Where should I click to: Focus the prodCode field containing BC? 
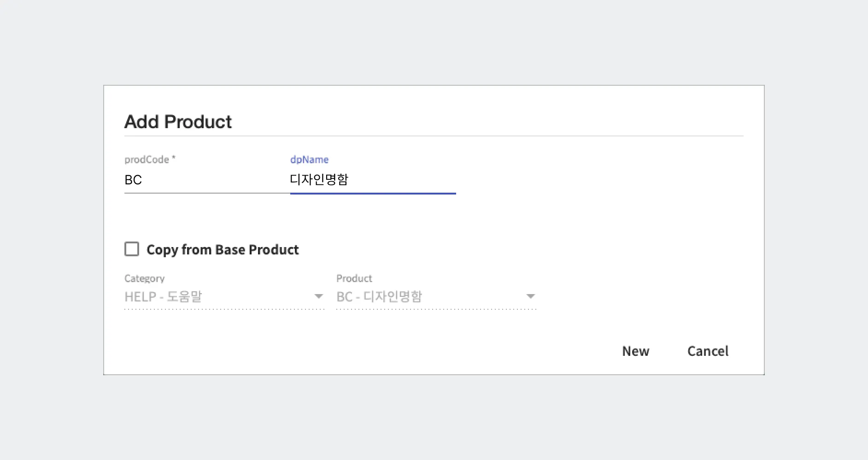(207, 180)
